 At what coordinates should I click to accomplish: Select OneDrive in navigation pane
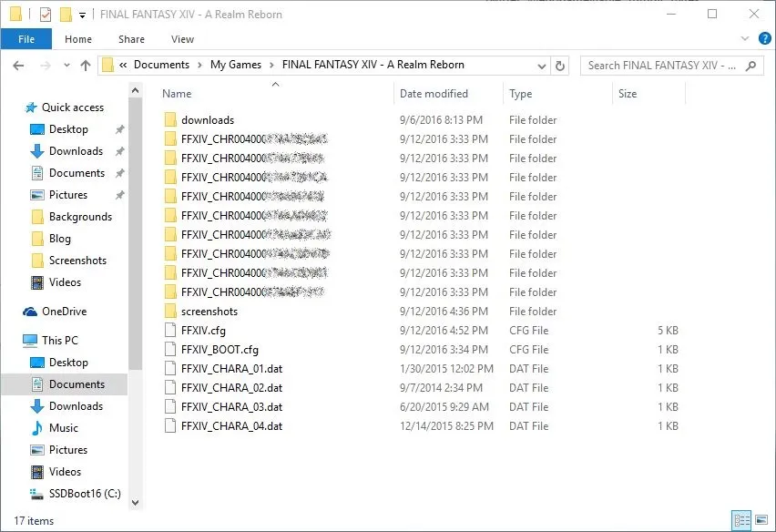click(x=64, y=312)
